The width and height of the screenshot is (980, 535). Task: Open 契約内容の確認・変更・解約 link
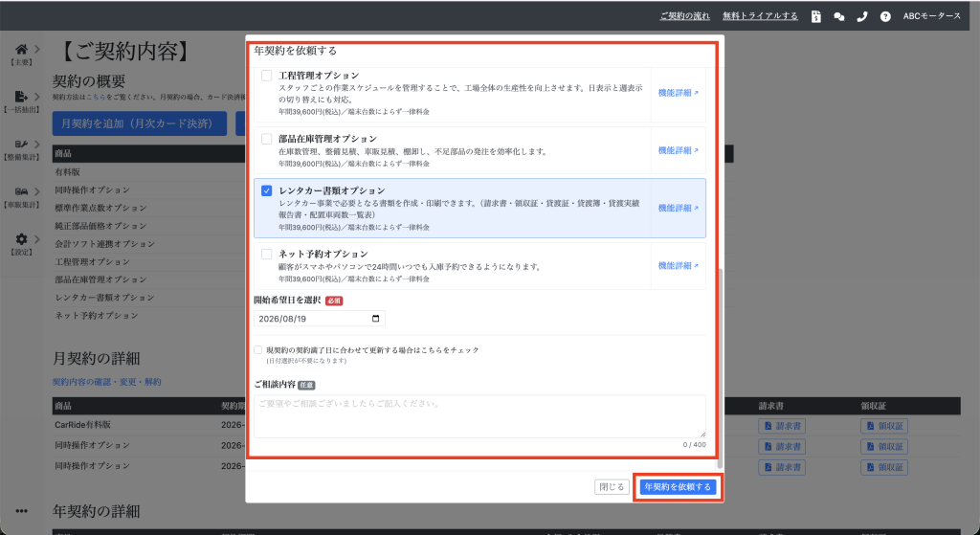(x=107, y=382)
